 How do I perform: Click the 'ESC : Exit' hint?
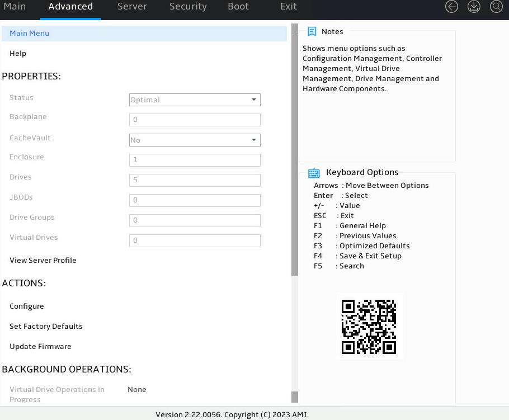(334, 216)
